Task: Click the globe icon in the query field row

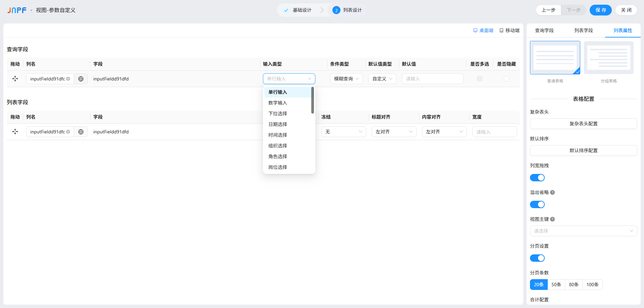Action: click(x=81, y=79)
